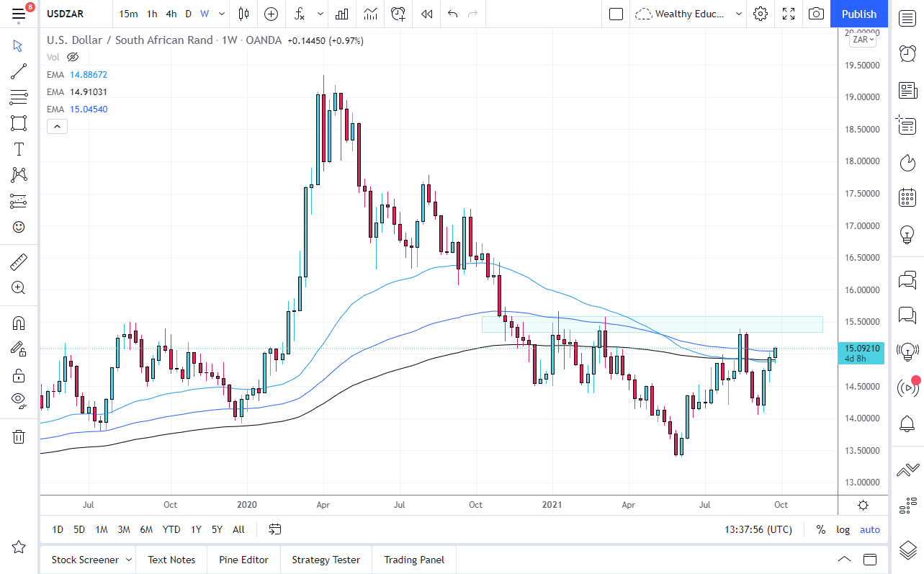Remove drawings with the trash icon

coord(18,436)
